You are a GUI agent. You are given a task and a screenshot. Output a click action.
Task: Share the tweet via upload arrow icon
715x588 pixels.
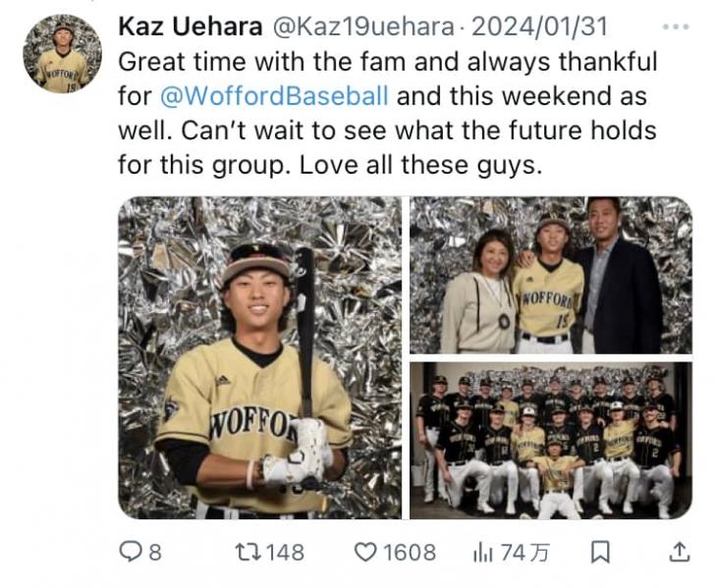[679, 553]
